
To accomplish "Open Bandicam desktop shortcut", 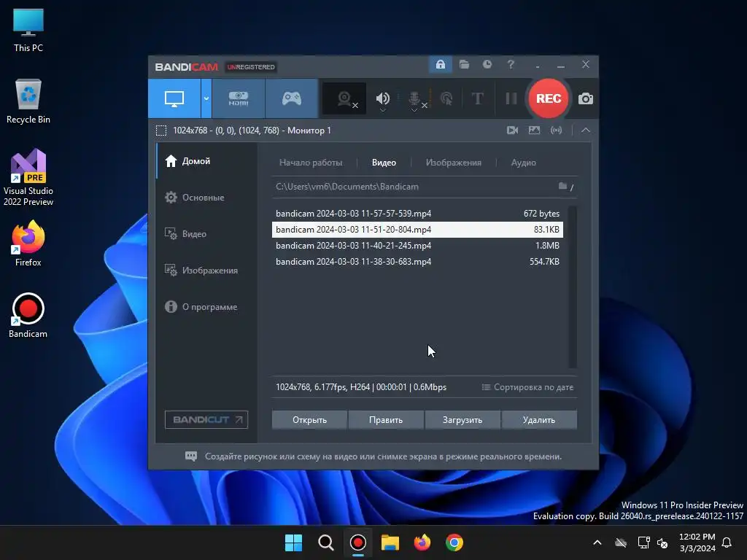I will [28, 315].
